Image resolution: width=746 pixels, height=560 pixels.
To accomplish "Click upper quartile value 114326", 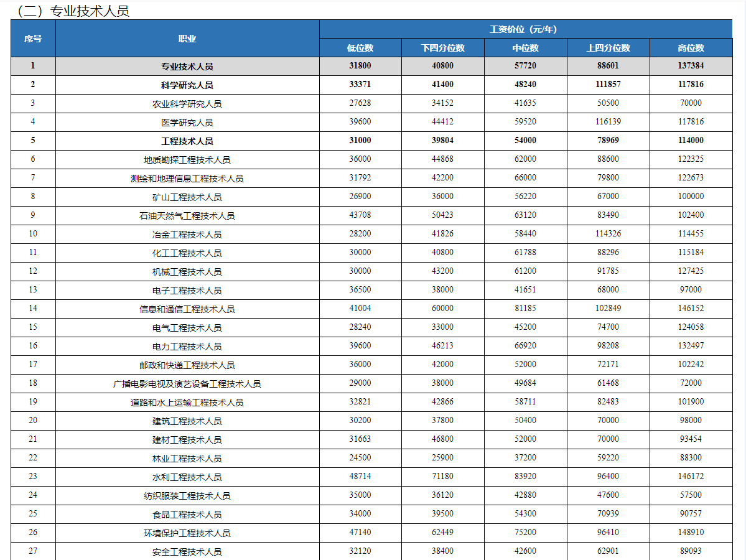I will pyautogui.click(x=608, y=233).
